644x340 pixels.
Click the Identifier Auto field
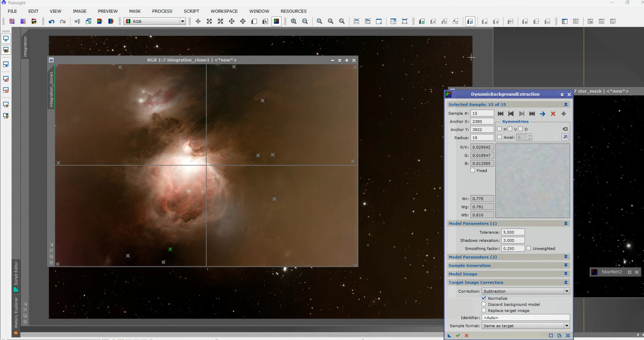click(x=526, y=318)
